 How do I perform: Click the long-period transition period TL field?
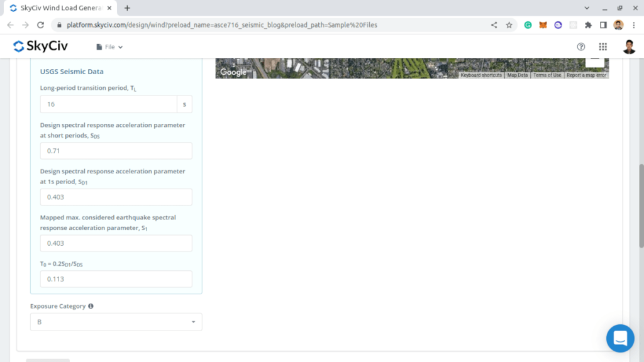point(108,104)
